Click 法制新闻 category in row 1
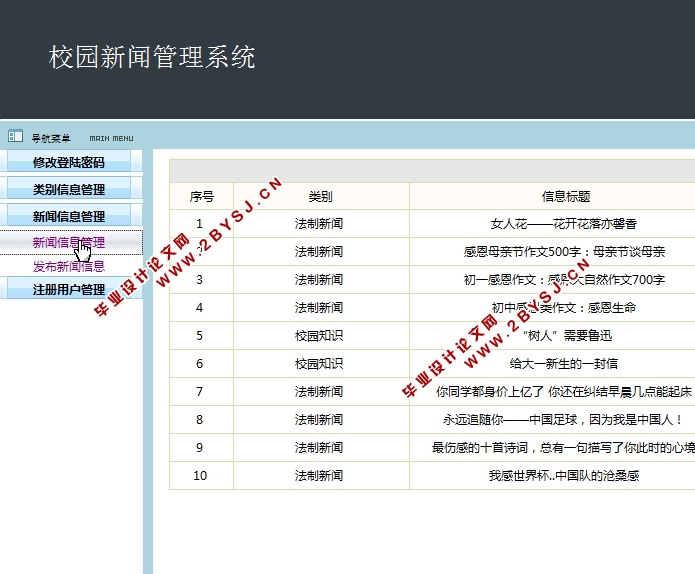Viewport: 695px width, 574px height. (x=319, y=223)
